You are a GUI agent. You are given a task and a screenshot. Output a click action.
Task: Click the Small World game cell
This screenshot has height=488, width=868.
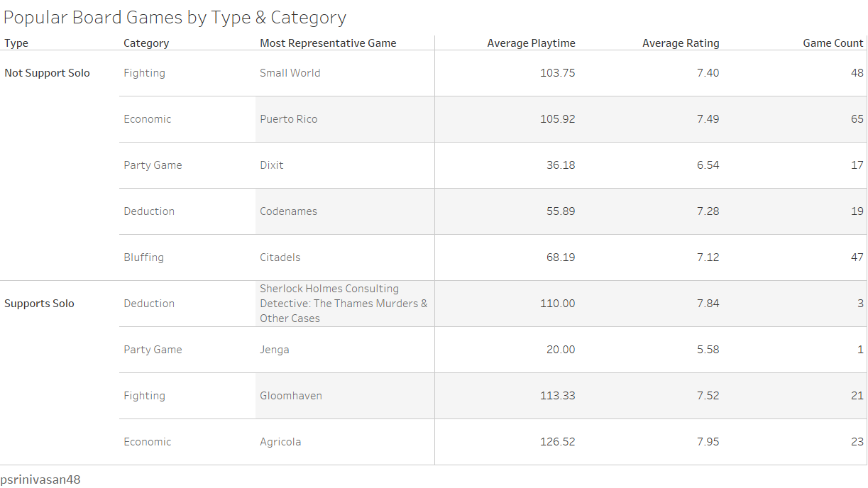point(290,73)
